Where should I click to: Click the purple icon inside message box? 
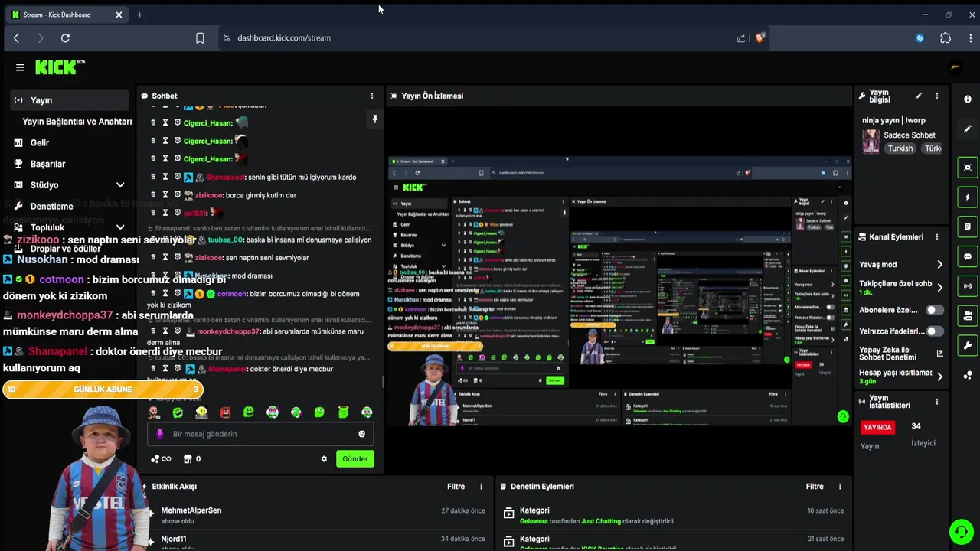pyautogui.click(x=159, y=434)
